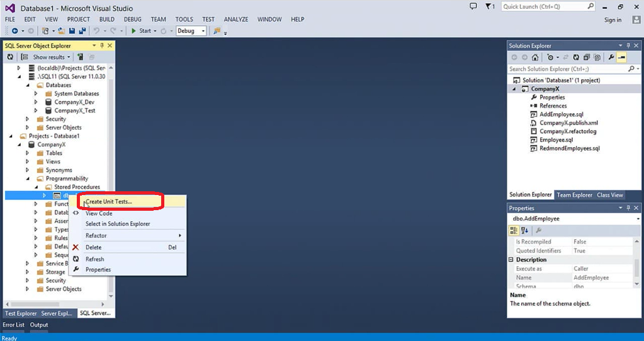Open AddEmployee.sql in Solution Explorer
This screenshot has width=644, height=341.
click(561, 115)
